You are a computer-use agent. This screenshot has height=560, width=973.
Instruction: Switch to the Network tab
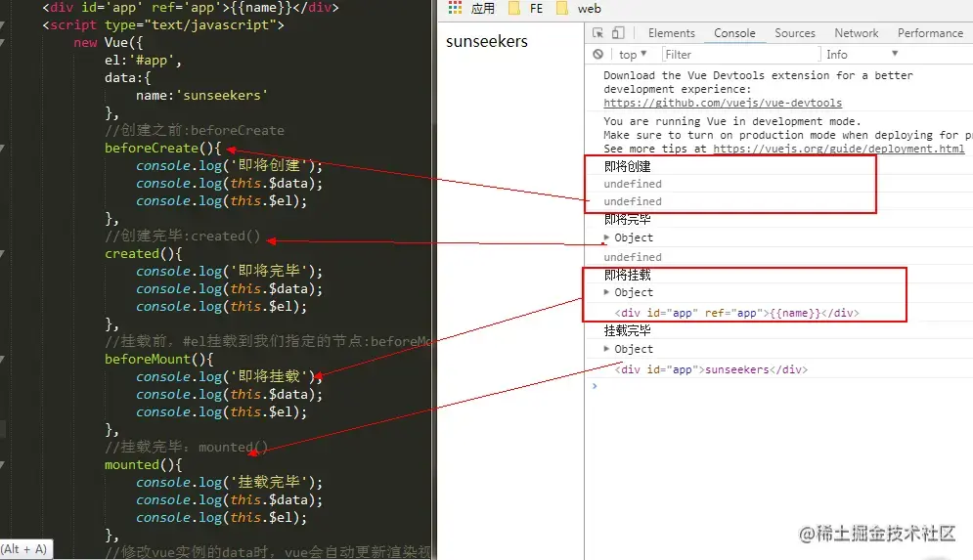[x=857, y=33]
